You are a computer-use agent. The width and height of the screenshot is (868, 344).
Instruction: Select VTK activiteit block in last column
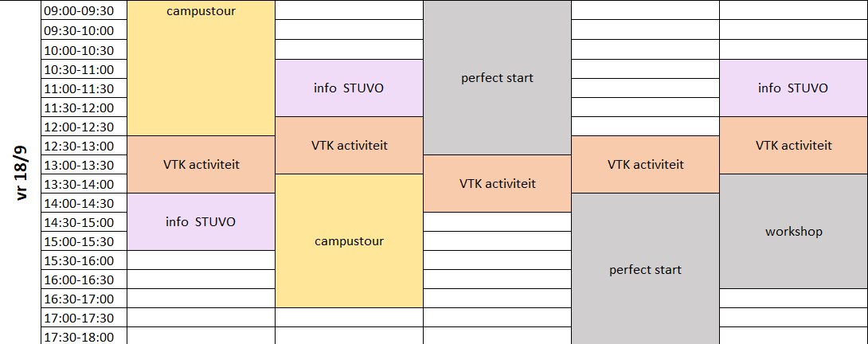[794, 145]
